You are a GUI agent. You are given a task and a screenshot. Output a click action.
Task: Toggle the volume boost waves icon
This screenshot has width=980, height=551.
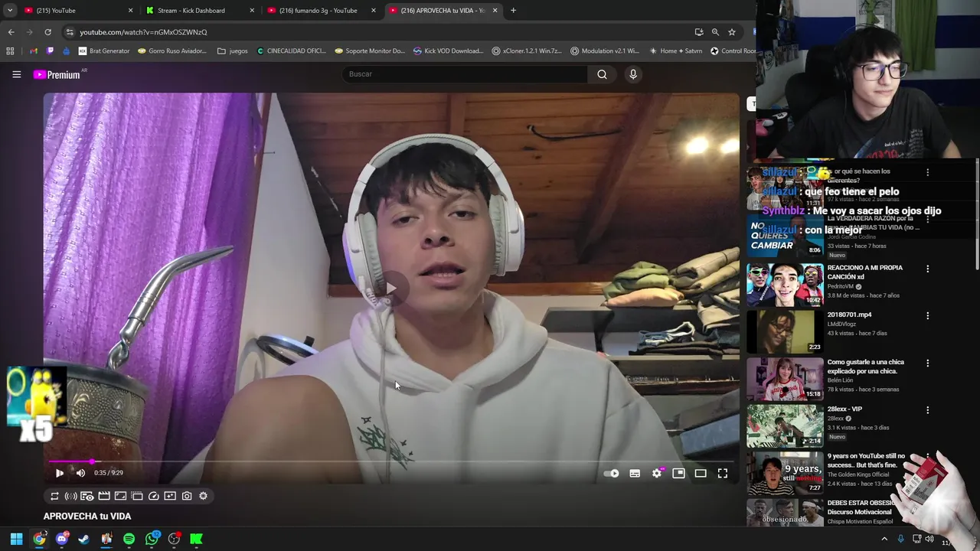70,496
